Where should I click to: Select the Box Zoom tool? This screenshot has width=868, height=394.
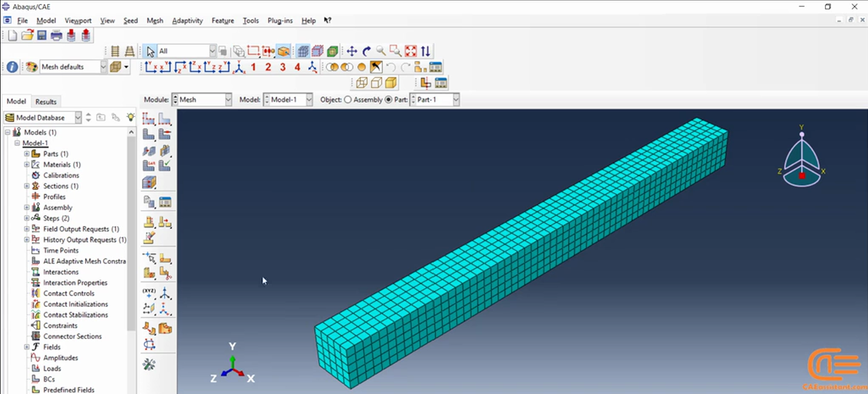click(396, 51)
